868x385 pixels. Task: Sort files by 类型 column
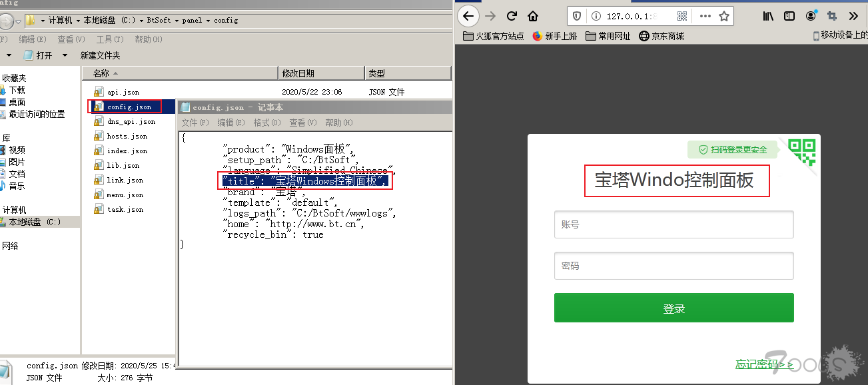coord(408,73)
